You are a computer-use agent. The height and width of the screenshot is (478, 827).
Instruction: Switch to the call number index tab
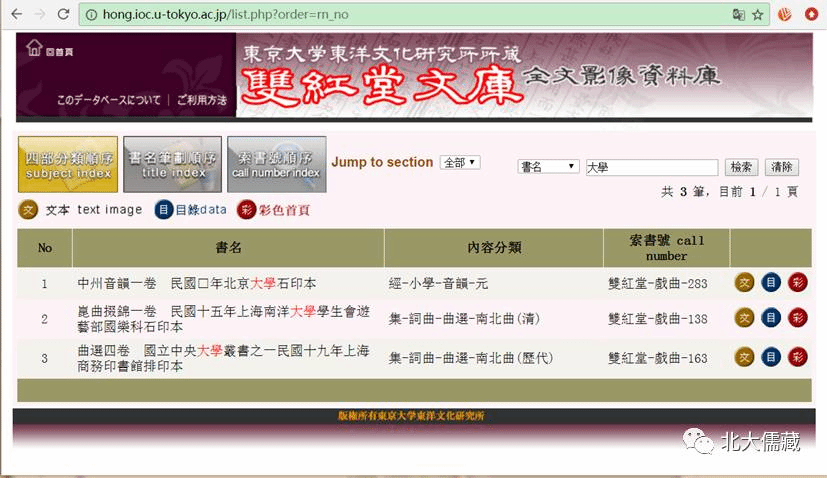tap(276, 164)
